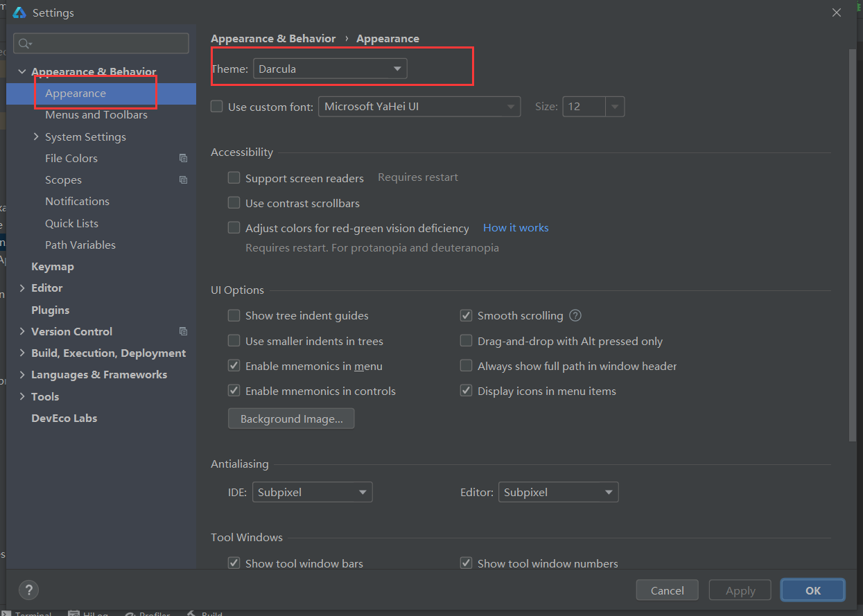The image size is (863, 616).
Task: Click the help question mark button
Action: 28,590
